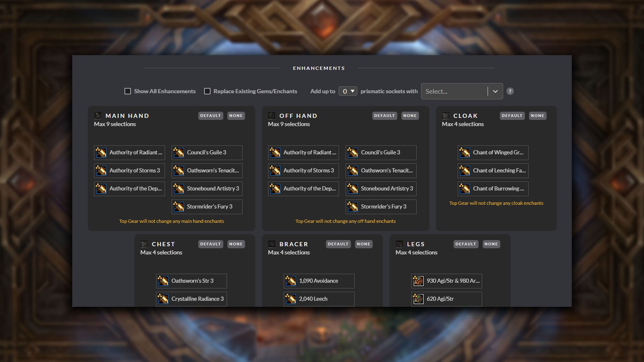Select Crystalline Radiance 3 chest enchant icon
This screenshot has height=362, width=644.
coord(163,299)
